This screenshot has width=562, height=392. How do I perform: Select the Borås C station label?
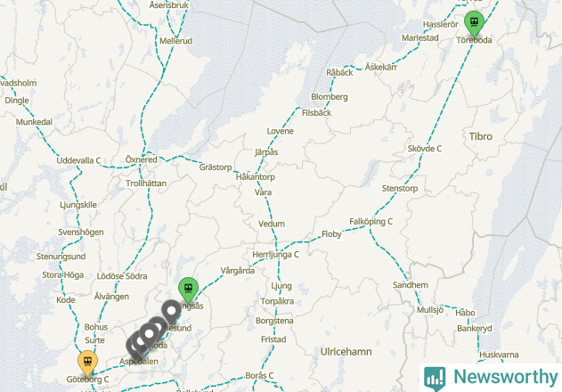[x=259, y=375]
